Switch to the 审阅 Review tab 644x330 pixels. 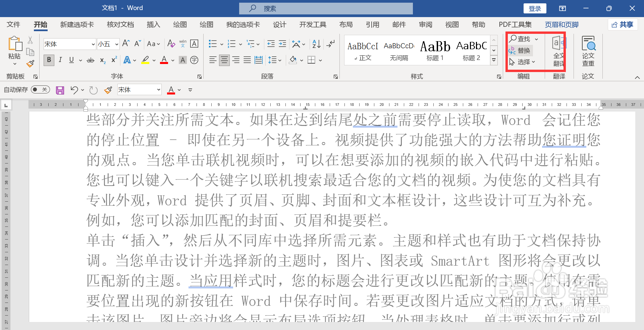click(x=426, y=24)
